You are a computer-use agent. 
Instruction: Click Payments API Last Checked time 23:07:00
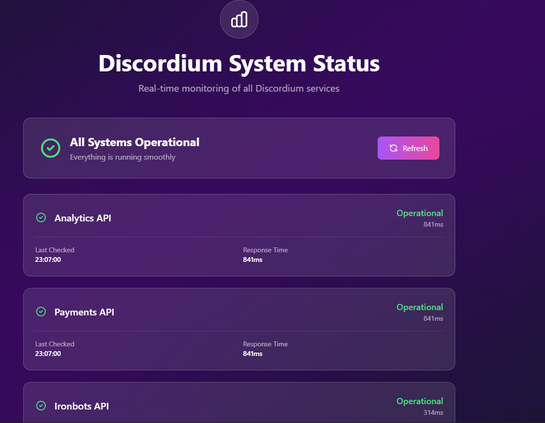(x=48, y=353)
